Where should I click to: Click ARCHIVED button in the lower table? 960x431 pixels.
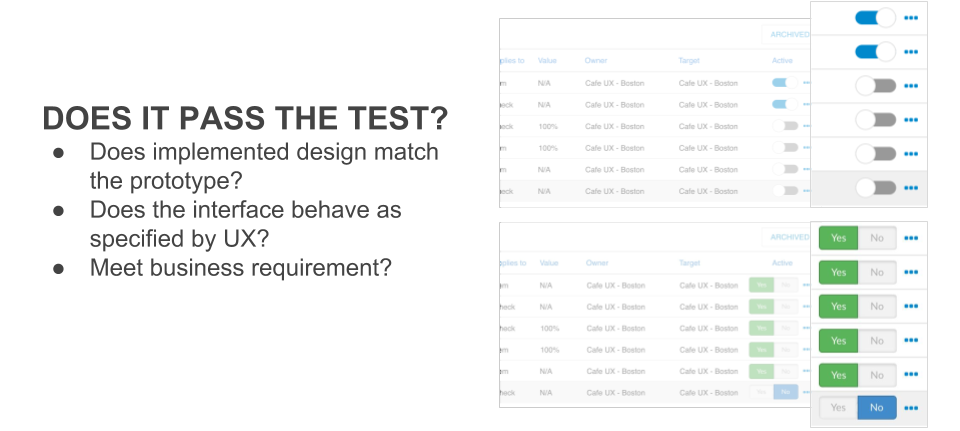[x=789, y=238]
